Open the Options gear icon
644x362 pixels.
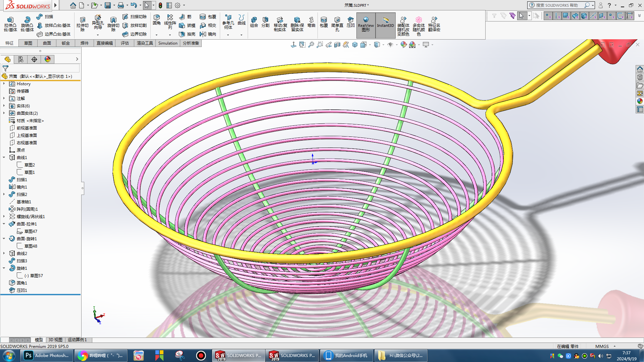click(x=178, y=5)
